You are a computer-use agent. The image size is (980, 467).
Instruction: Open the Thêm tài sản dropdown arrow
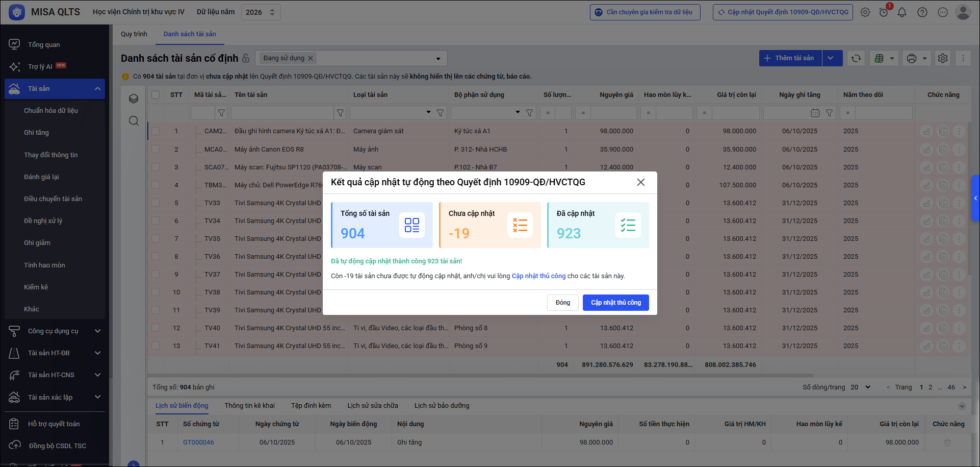tap(831, 58)
